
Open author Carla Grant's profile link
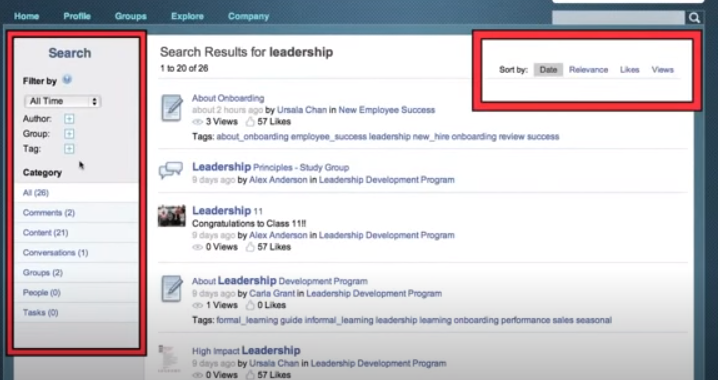pos(272,294)
